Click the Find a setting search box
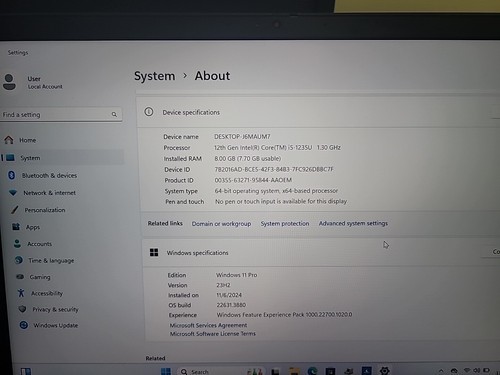 click(x=61, y=114)
